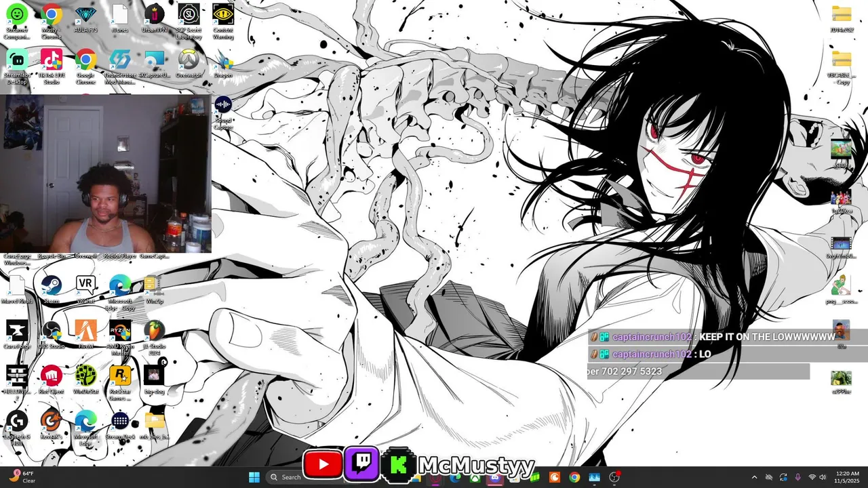Launch the CurseForge desktop shortcut
Screen dimensions: 868x488
(x=16, y=335)
